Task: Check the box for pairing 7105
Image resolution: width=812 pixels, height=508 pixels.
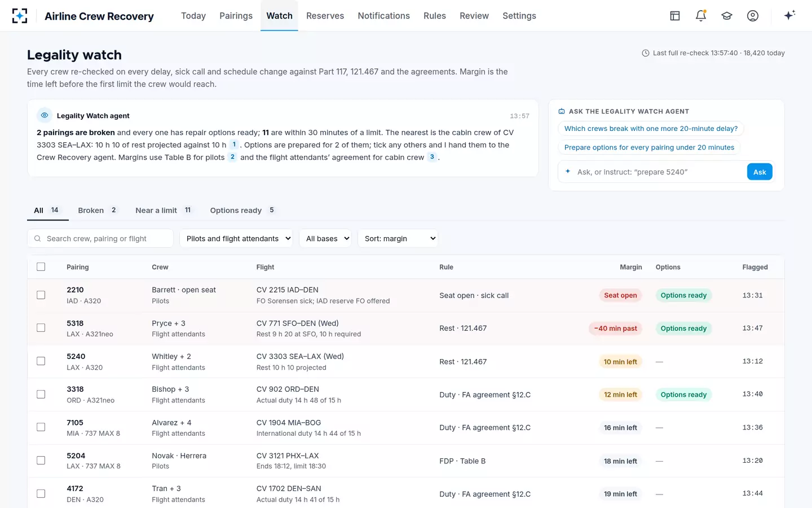Action: [x=41, y=427]
